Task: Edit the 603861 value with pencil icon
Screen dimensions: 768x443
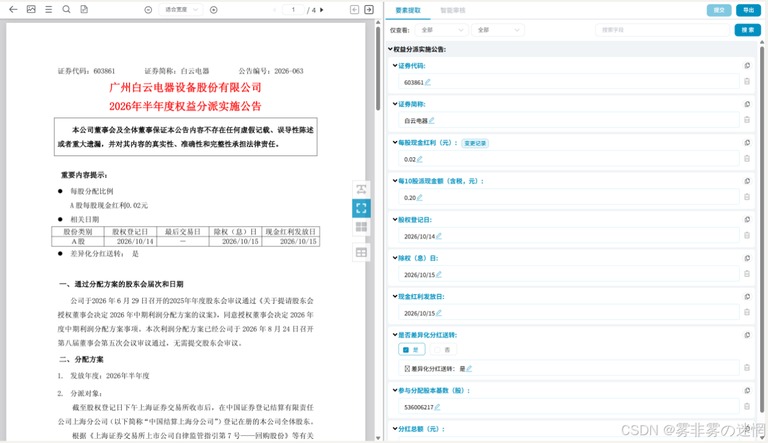Action: [x=428, y=82]
